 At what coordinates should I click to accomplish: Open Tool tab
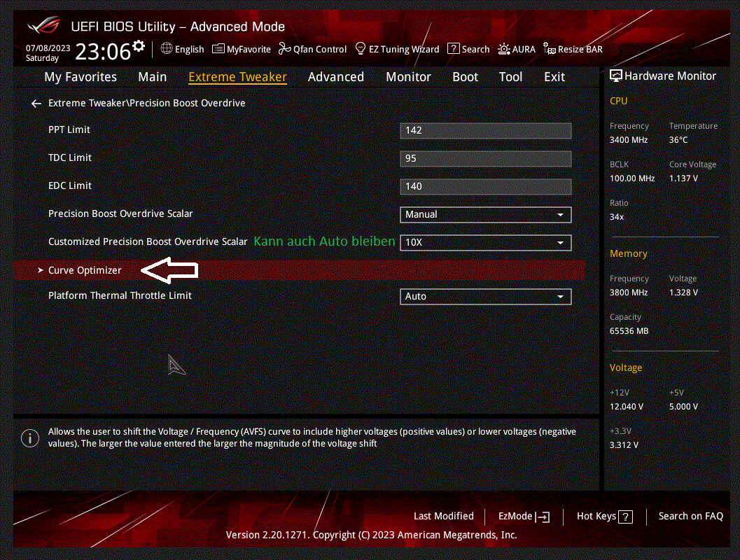click(510, 77)
